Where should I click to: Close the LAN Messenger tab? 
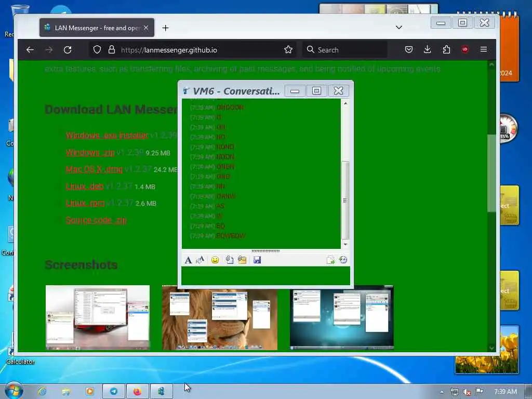(146, 28)
